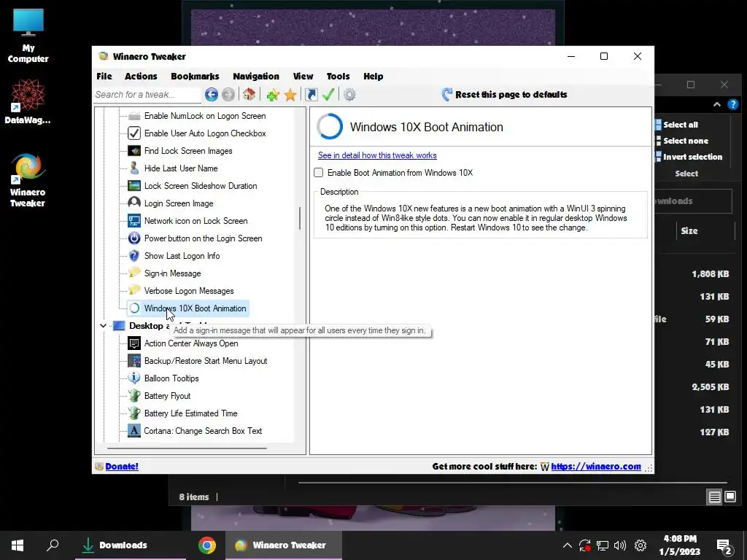Open the Bookmarks menu

point(195,76)
